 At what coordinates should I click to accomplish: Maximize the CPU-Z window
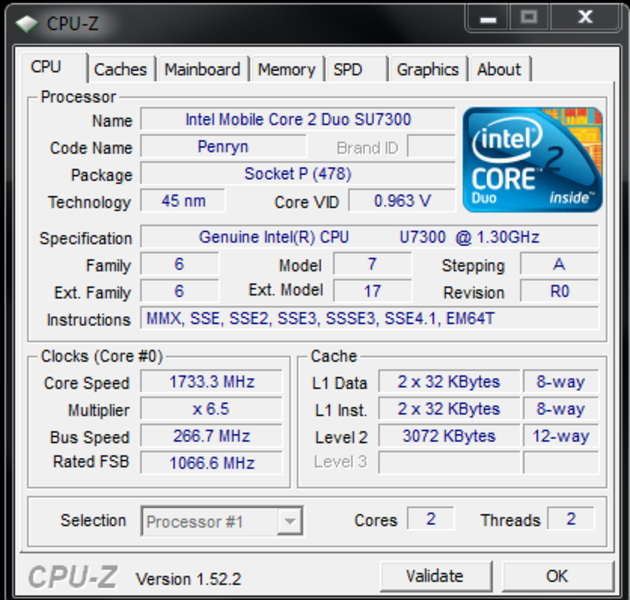coord(528,17)
